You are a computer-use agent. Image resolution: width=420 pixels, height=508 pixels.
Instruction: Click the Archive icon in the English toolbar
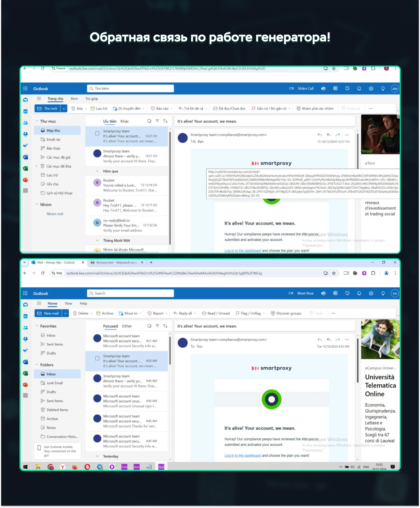coord(98,313)
